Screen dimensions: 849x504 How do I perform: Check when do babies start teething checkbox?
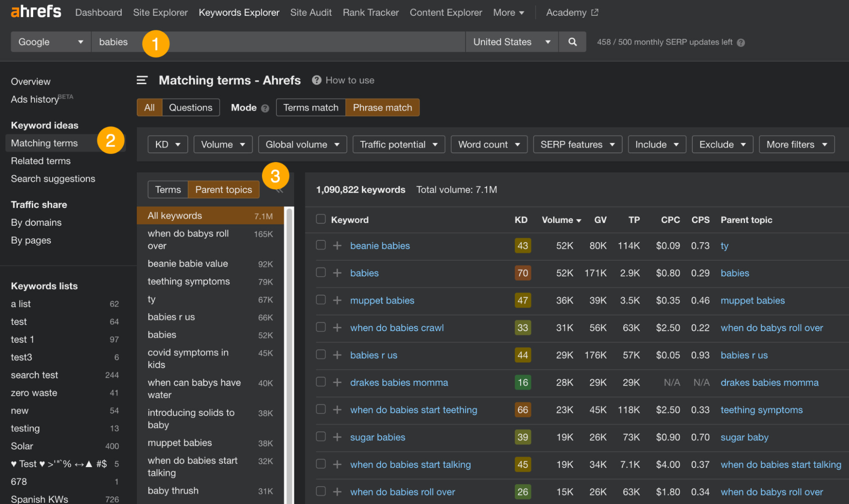(321, 409)
